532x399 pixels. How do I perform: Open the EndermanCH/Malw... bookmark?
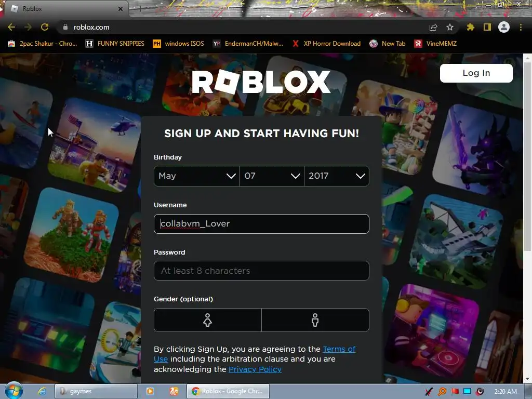tap(248, 44)
